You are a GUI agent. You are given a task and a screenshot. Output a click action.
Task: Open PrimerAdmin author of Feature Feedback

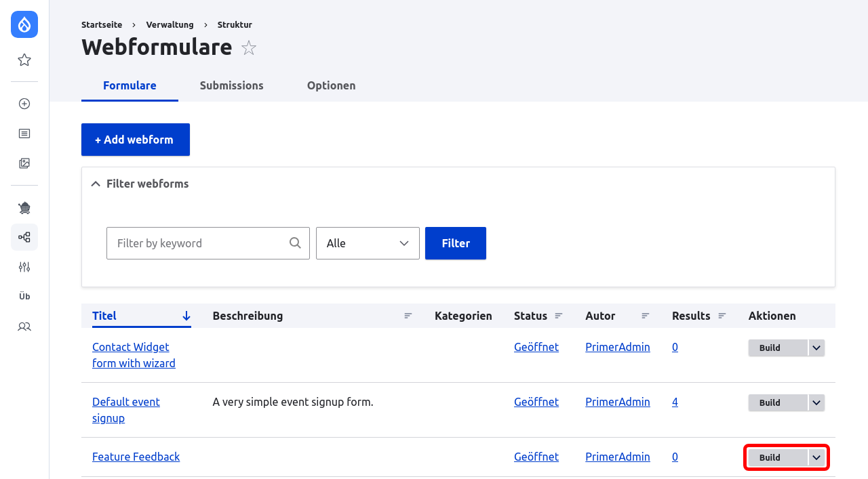[618, 457]
